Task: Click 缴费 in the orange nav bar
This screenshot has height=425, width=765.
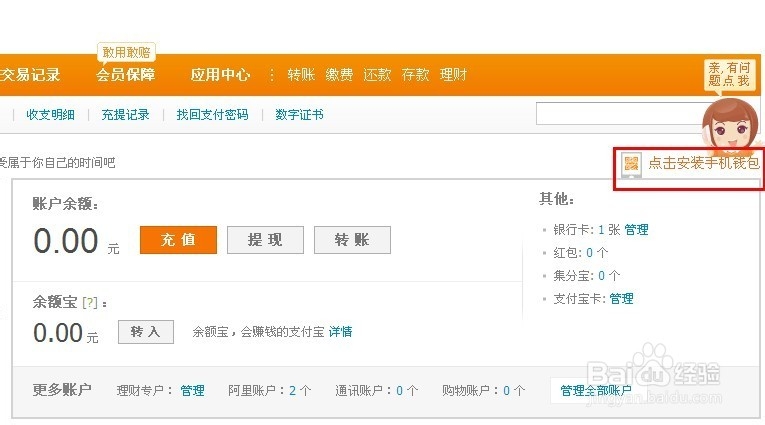Action: tap(339, 75)
